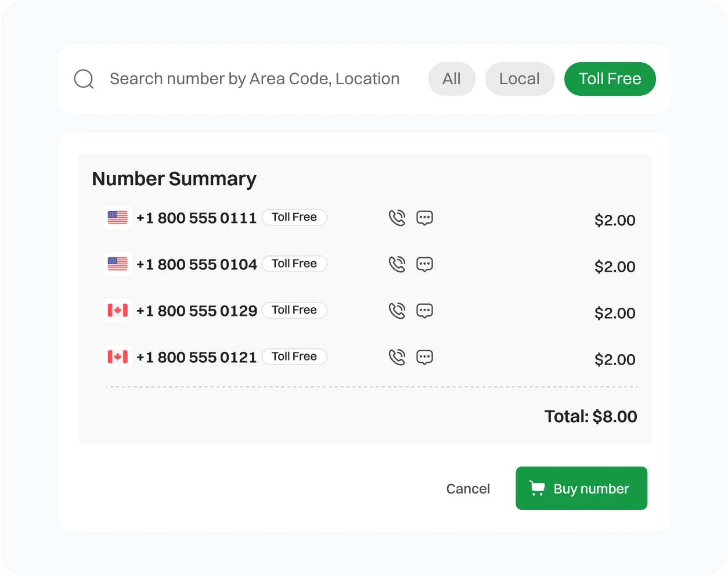Click the Cancel button

(x=468, y=488)
